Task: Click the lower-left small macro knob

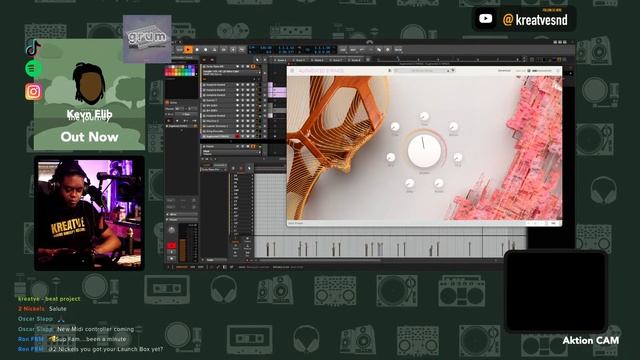Action: (x=409, y=184)
